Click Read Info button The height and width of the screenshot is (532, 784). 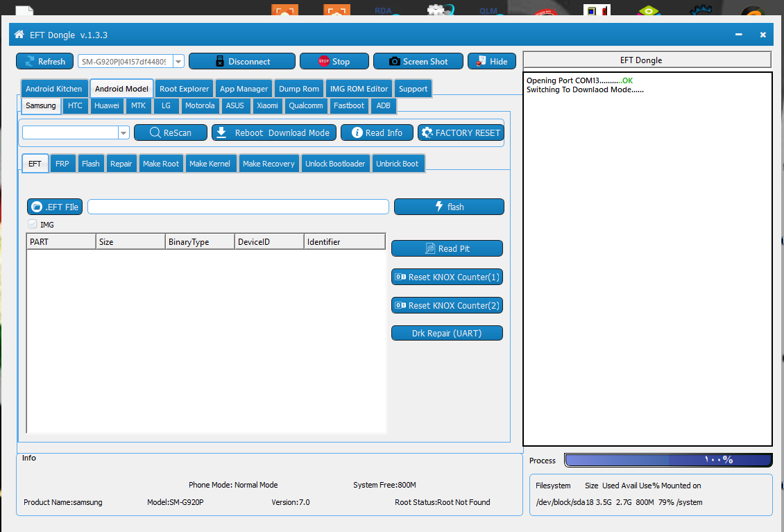click(x=377, y=132)
